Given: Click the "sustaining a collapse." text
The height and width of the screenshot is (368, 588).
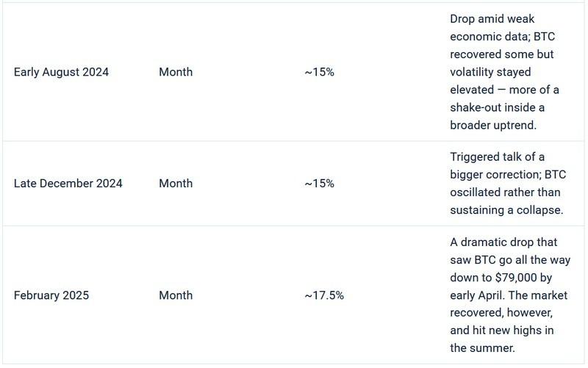Looking at the screenshot, I should (x=506, y=209).
